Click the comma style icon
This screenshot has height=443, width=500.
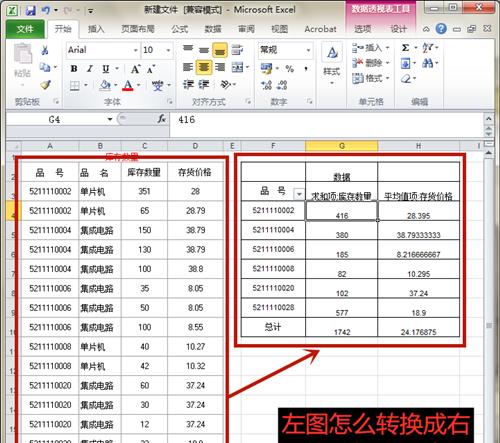pos(306,69)
